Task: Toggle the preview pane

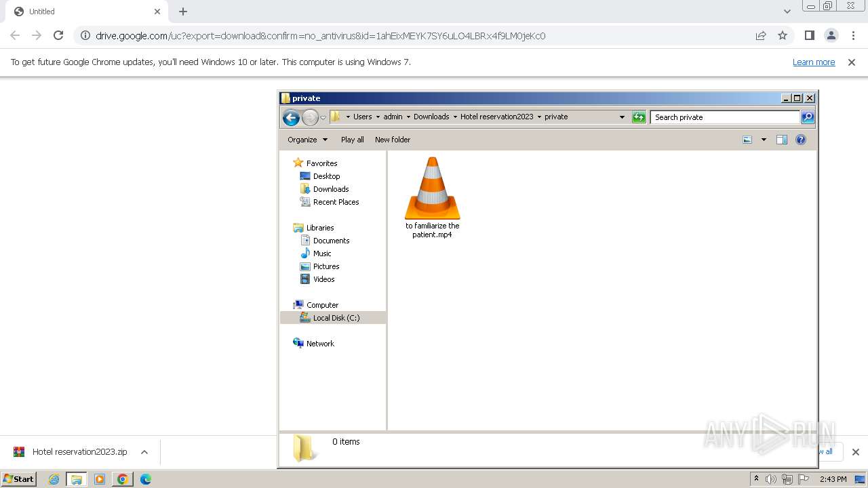Action: click(781, 140)
